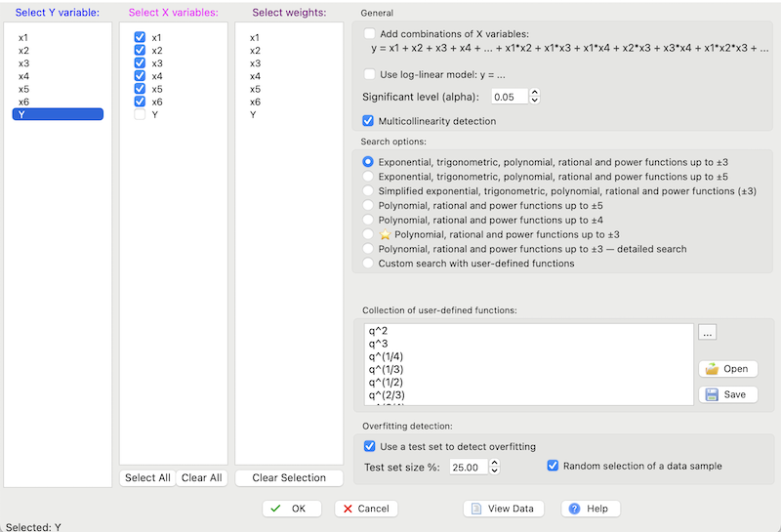Select Polynomial ±3 detailed search option

(x=368, y=249)
